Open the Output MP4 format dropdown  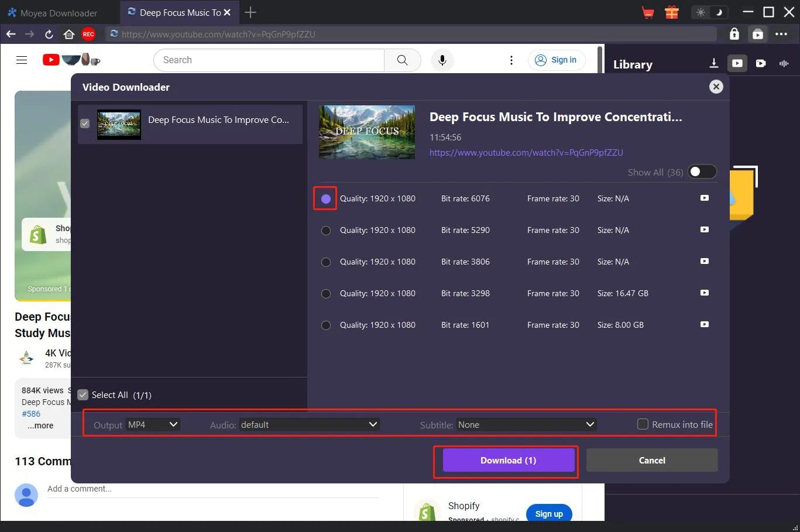(153, 425)
